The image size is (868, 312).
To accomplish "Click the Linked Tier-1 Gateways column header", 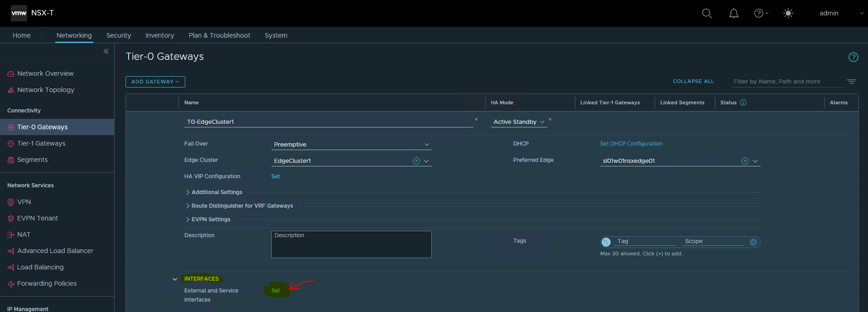I will tap(610, 102).
